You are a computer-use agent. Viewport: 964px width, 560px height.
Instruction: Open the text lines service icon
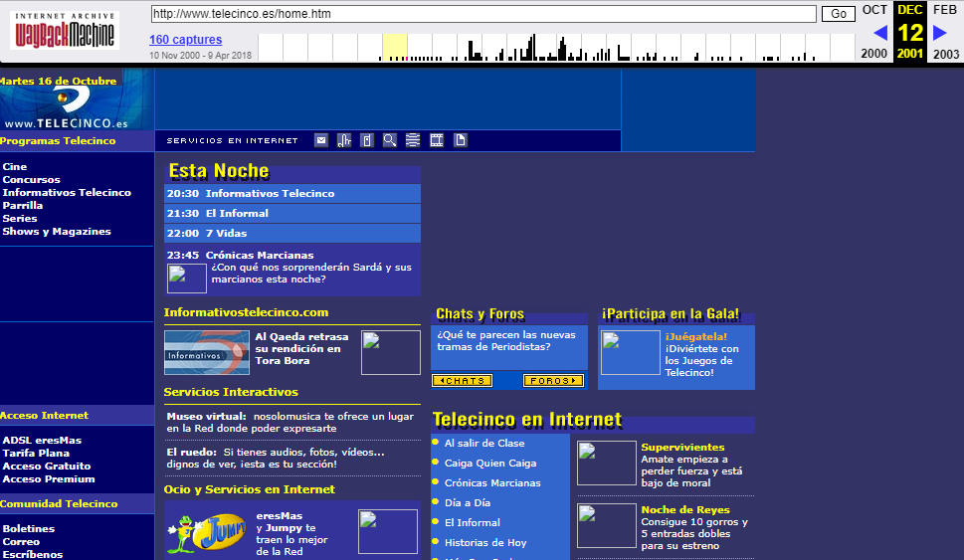pos(413,141)
